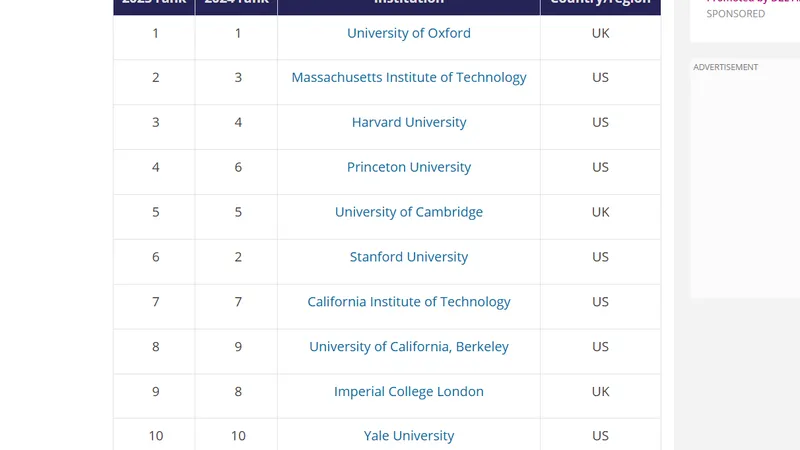Click the pink Promoted by link
The height and width of the screenshot is (450, 800).
pos(753,2)
